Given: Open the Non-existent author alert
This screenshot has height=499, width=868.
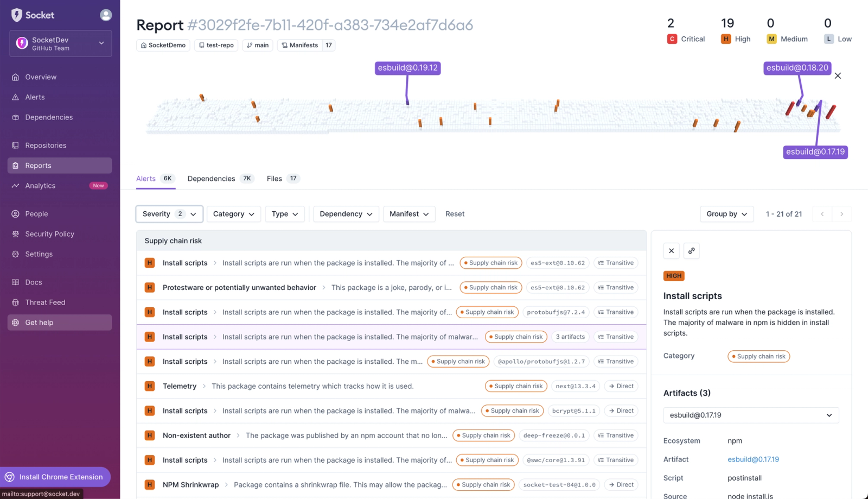Looking at the screenshot, I should coord(391,435).
